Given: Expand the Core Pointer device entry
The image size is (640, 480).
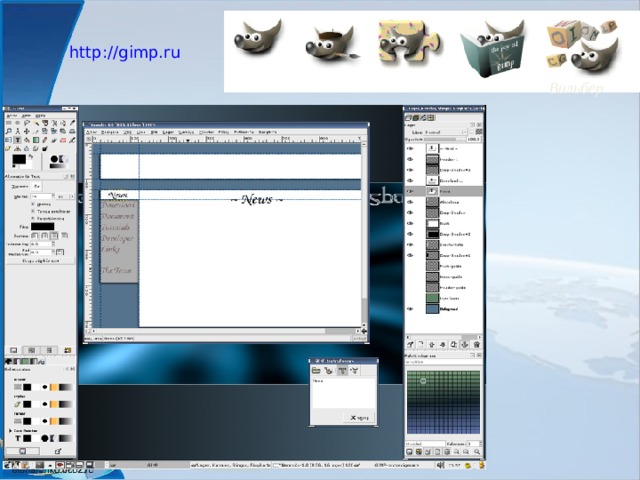Looking at the screenshot, I should 11,431.
